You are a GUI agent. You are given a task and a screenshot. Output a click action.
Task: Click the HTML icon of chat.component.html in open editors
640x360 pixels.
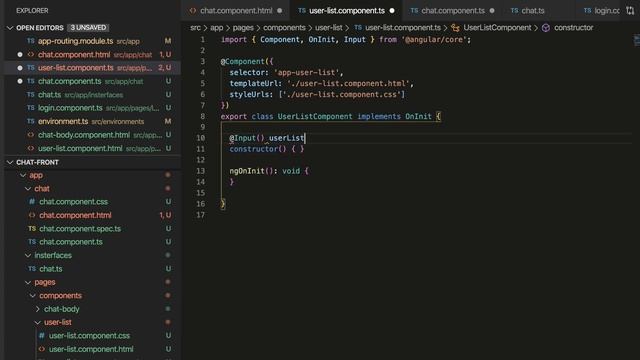[31, 54]
